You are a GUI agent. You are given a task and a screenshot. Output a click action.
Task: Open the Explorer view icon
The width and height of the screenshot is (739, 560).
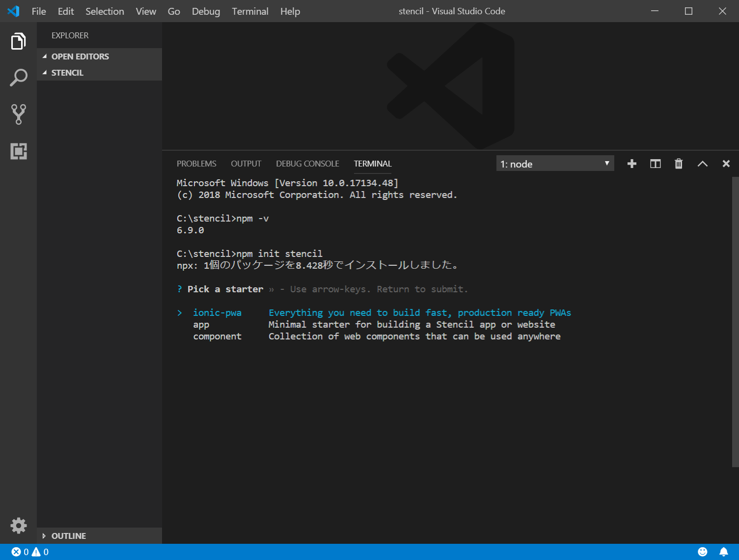18,41
